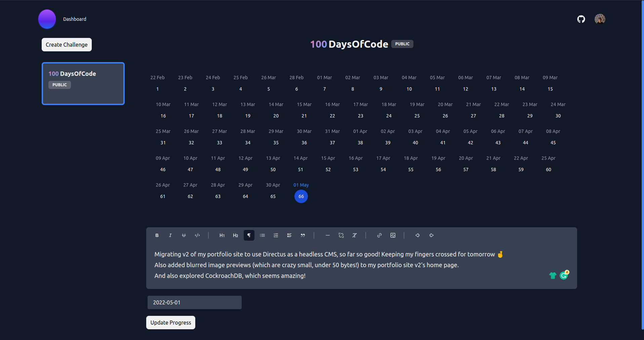The image size is (644, 340).
Task: Click the PUBLIC badge on sidebar card
Action: (59, 85)
